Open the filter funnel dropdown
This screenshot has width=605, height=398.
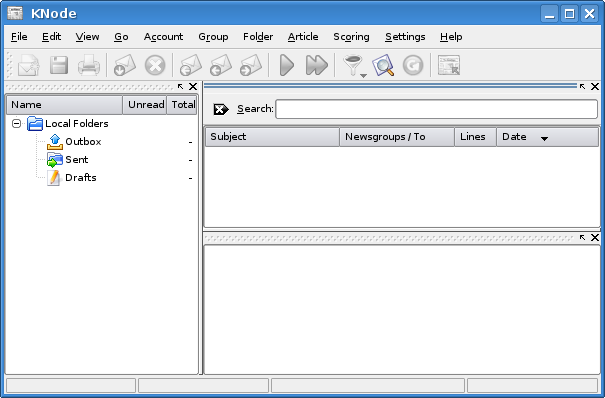[354, 66]
